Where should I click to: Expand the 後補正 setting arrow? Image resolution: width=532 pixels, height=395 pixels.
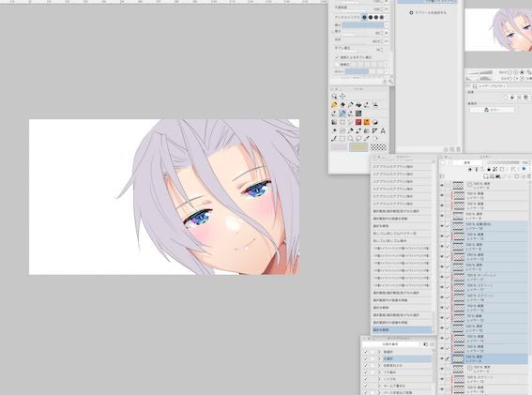click(387, 65)
